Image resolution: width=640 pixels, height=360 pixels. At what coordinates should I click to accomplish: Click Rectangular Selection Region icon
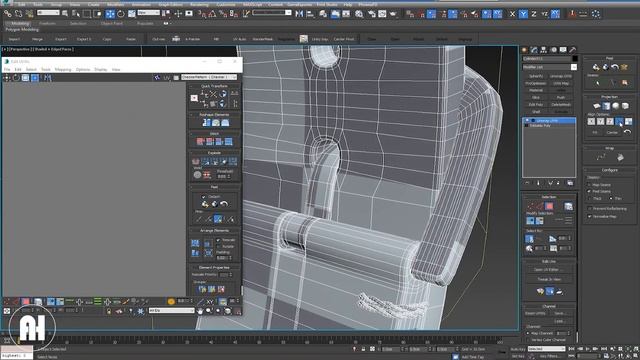(x=87, y=13)
